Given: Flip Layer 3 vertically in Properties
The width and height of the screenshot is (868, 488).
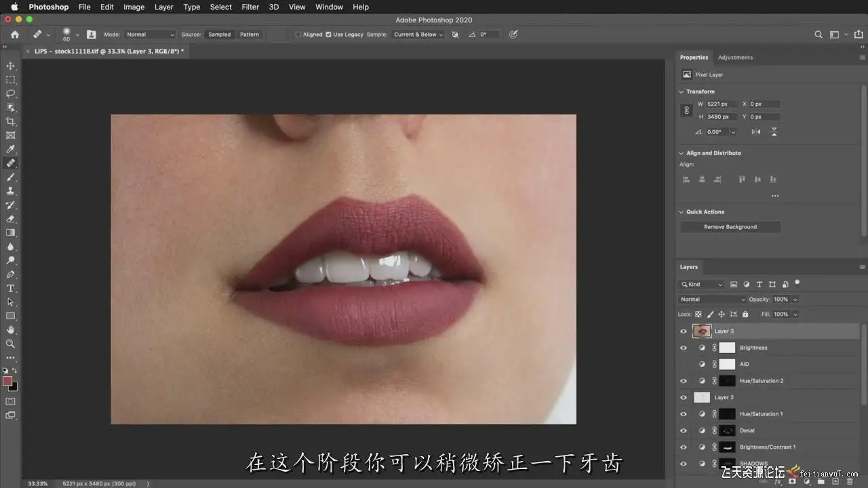Looking at the screenshot, I should click(x=774, y=132).
